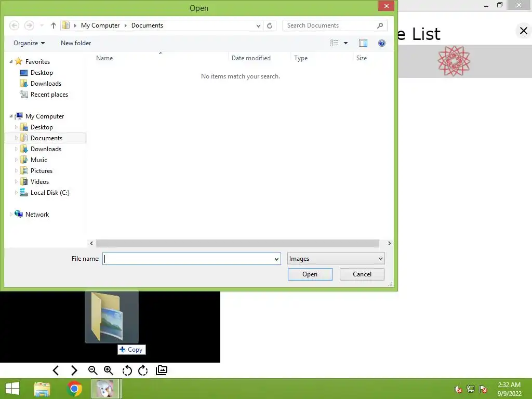Open the Windows Start button

(x=12, y=389)
